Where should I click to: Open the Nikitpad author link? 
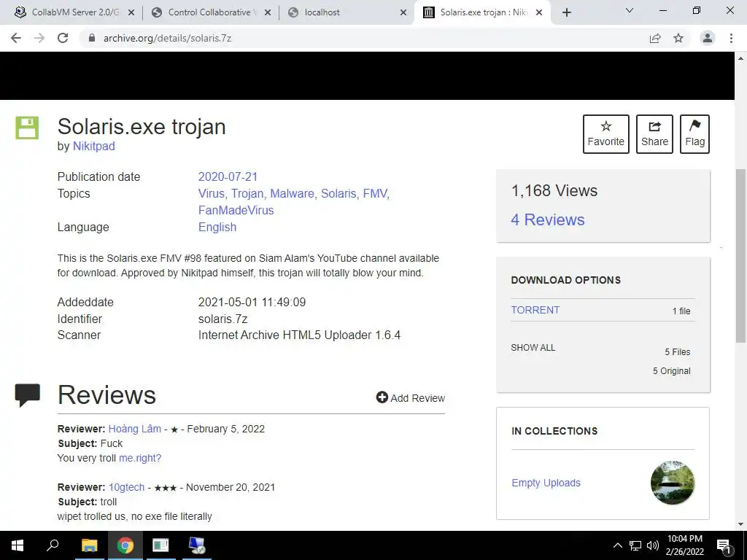click(94, 146)
